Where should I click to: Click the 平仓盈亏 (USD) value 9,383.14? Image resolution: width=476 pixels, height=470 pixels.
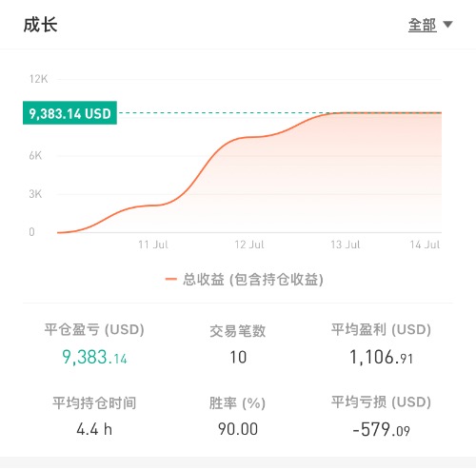point(94,358)
